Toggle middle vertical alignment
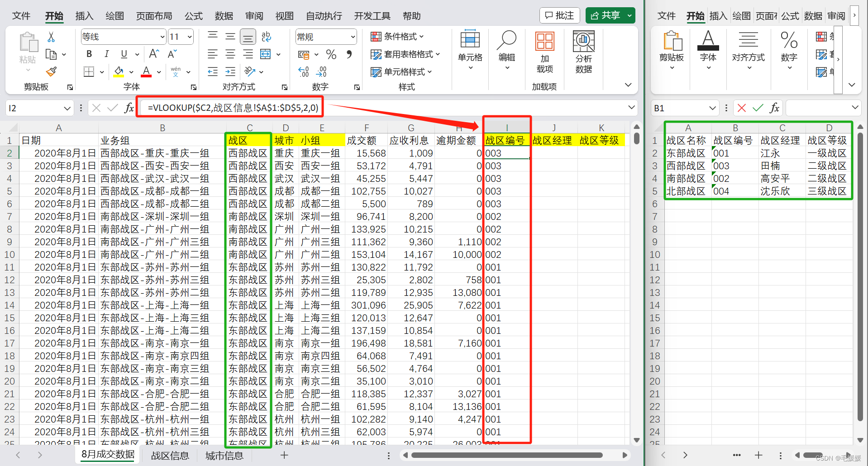The image size is (868, 466). click(230, 36)
